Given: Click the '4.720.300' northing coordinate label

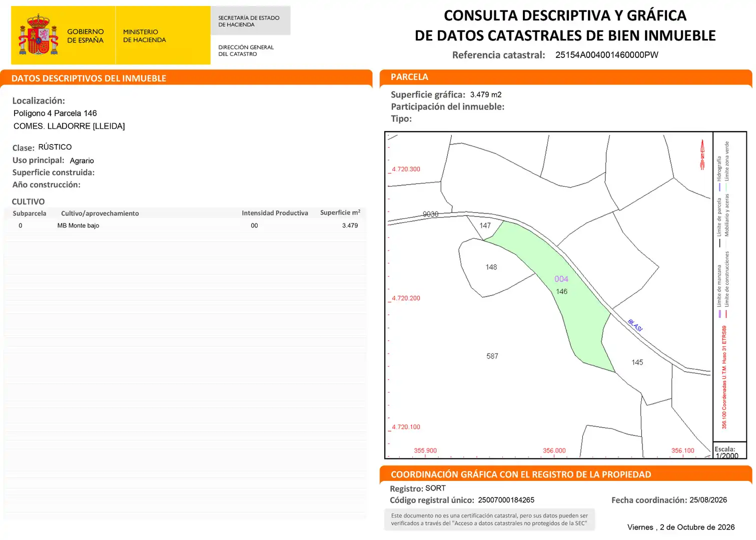Looking at the screenshot, I should click(406, 169).
